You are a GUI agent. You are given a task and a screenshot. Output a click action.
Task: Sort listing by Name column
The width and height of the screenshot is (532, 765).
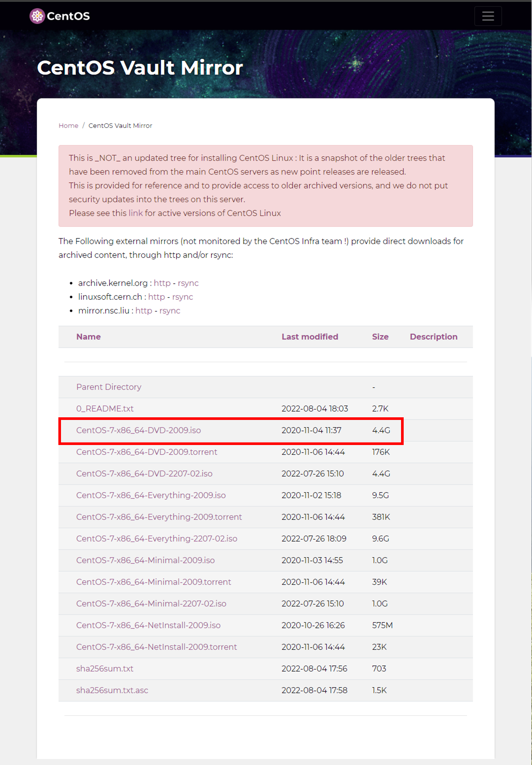[88, 337]
